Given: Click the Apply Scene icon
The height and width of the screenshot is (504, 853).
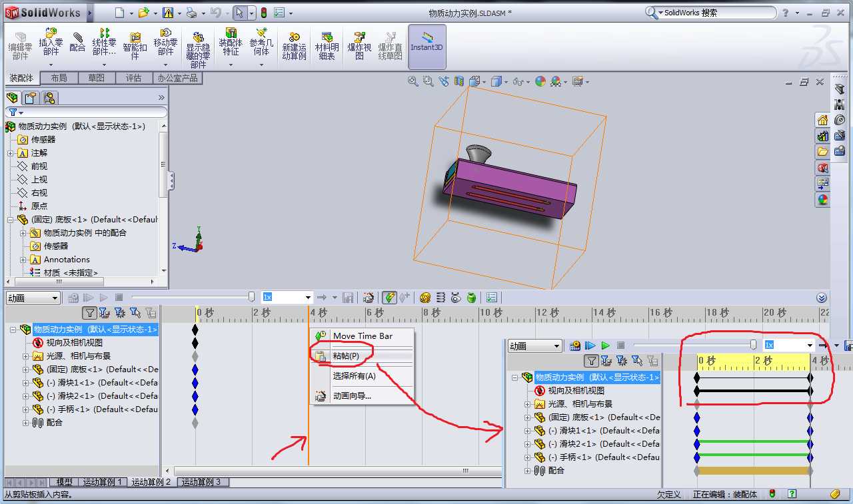Looking at the screenshot, I should pos(556,81).
